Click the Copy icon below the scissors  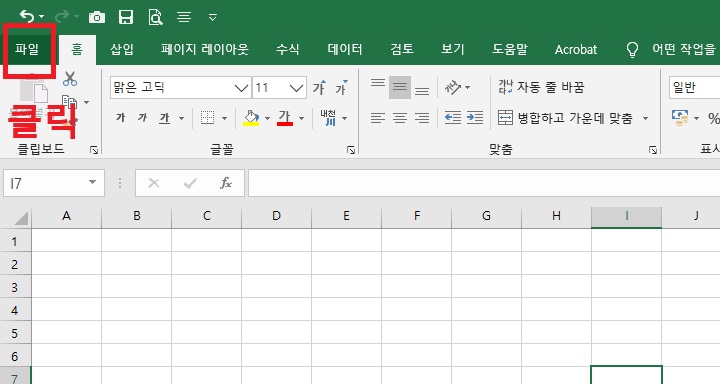[69, 102]
